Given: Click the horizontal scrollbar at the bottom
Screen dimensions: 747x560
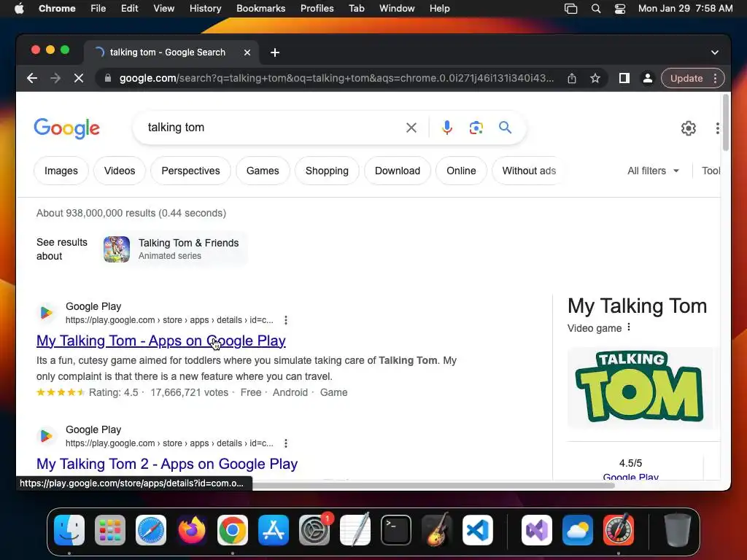Looking at the screenshot, I should (x=433, y=485).
